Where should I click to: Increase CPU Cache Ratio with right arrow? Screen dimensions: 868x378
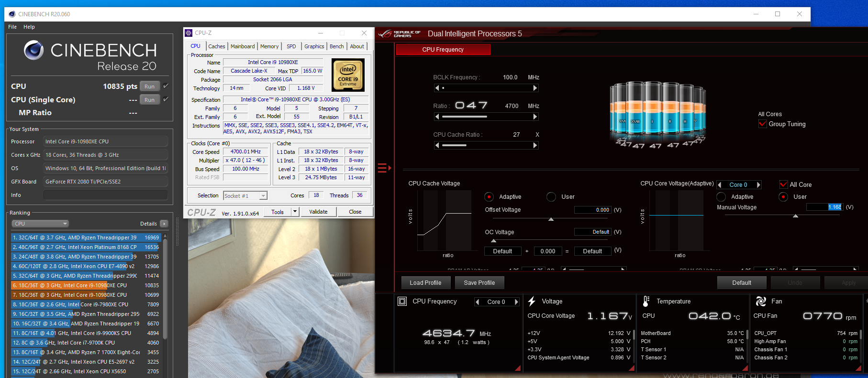pos(535,145)
